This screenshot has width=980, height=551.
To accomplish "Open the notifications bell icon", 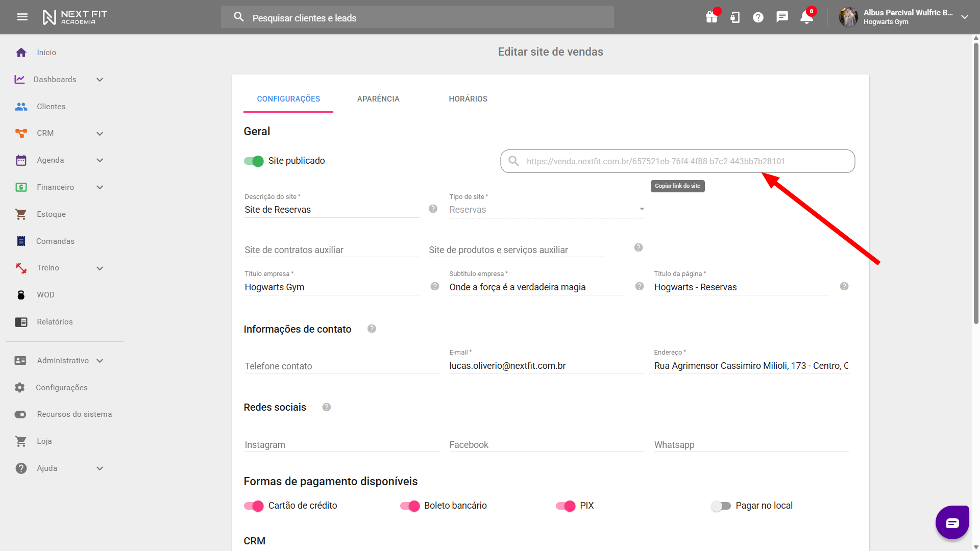I will coord(806,17).
